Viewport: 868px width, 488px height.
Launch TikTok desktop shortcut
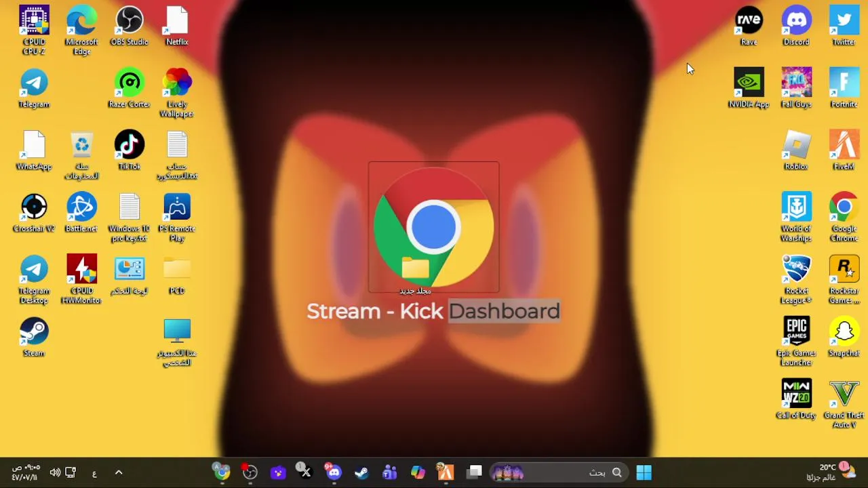click(129, 151)
